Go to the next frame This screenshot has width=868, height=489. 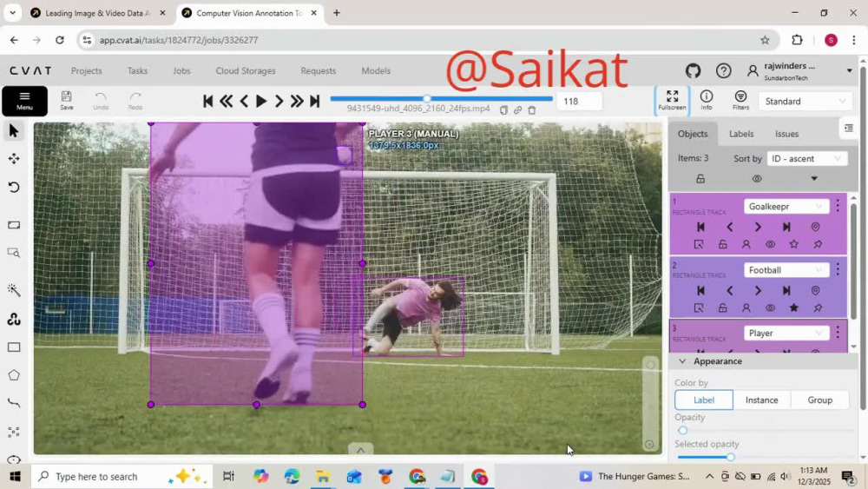tap(279, 101)
